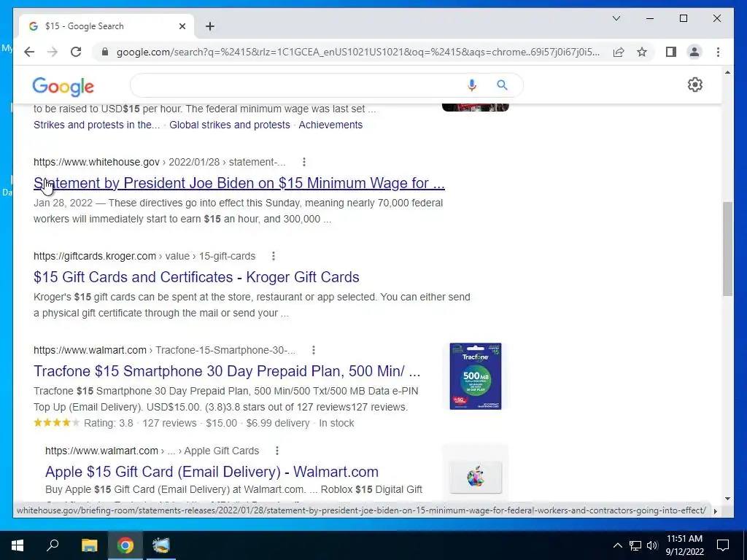The image size is (747, 560).
Task: Open Apple $15 Gift Card Walmart link
Action: point(212,472)
